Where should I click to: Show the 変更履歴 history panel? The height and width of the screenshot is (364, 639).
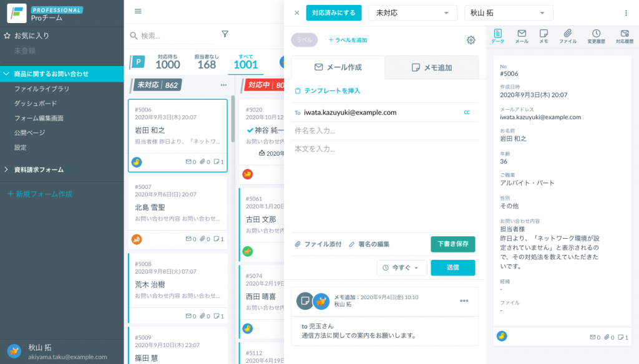(596, 36)
